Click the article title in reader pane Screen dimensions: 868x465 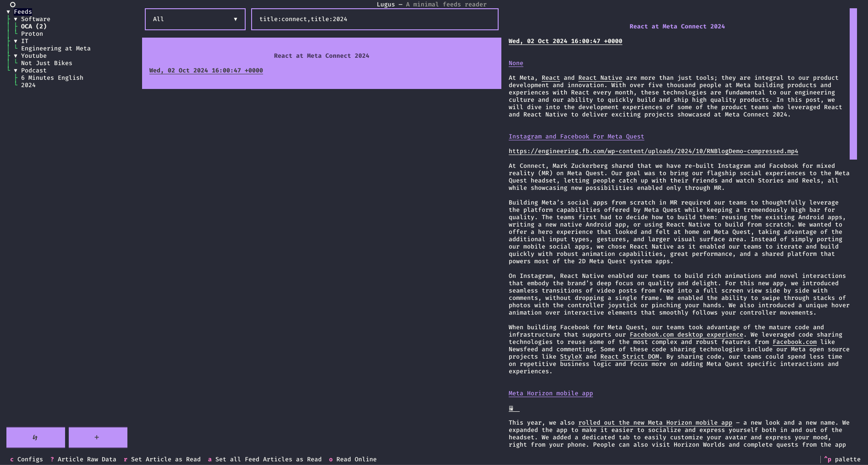677,27
